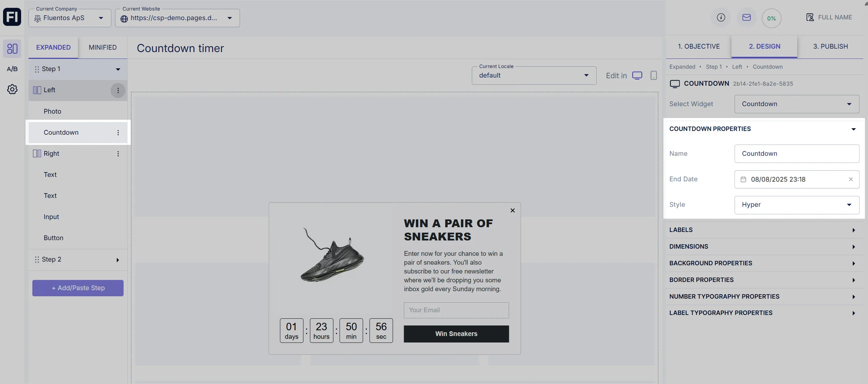Open Countdown item three-dot menu

[118, 133]
